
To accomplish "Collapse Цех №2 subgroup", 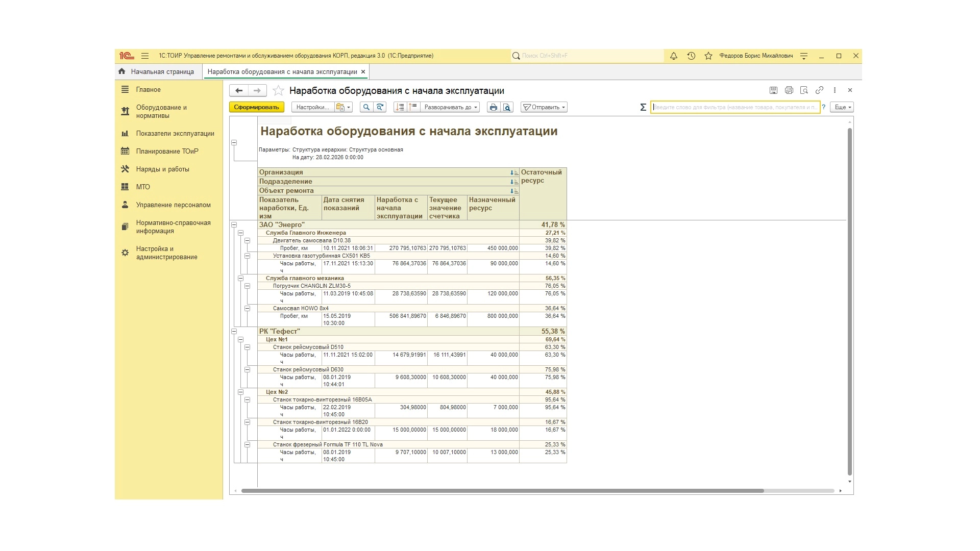I will pyautogui.click(x=240, y=392).
